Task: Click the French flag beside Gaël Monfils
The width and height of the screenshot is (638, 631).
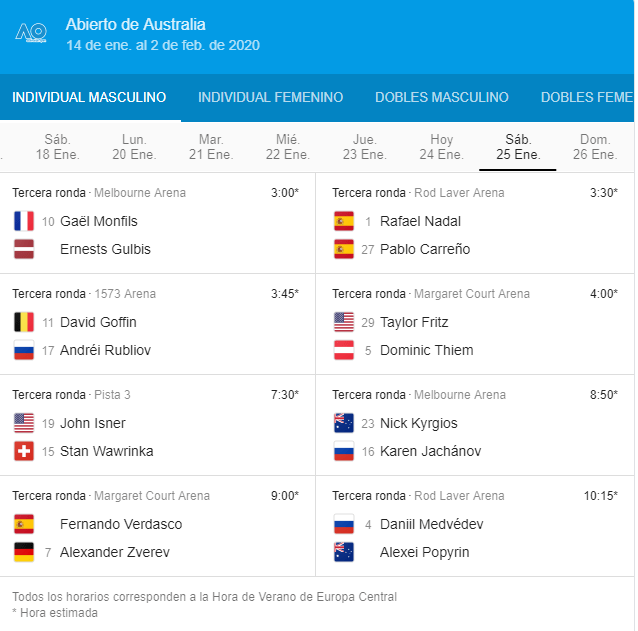Action: (x=24, y=221)
